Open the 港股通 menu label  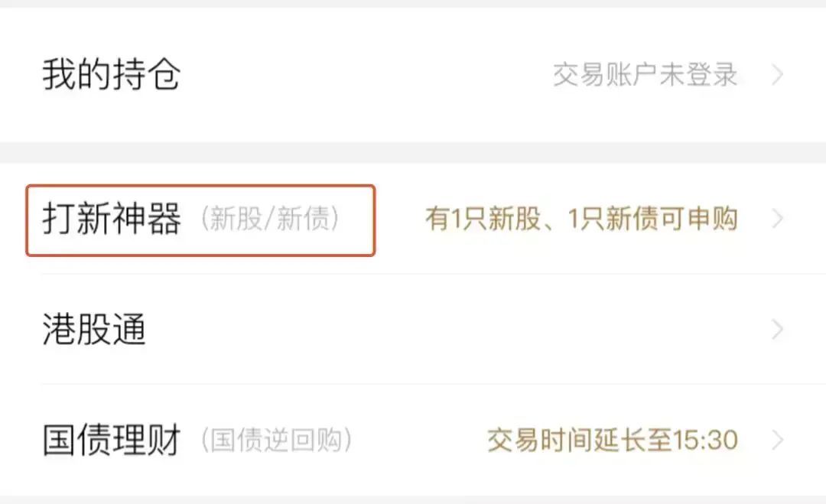tap(94, 329)
